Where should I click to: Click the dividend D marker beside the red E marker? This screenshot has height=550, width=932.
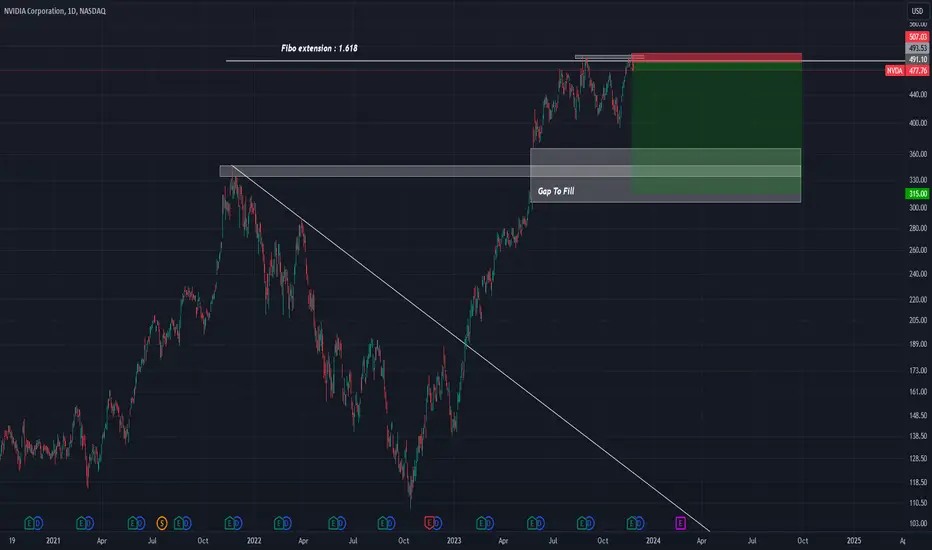click(437, 523)
